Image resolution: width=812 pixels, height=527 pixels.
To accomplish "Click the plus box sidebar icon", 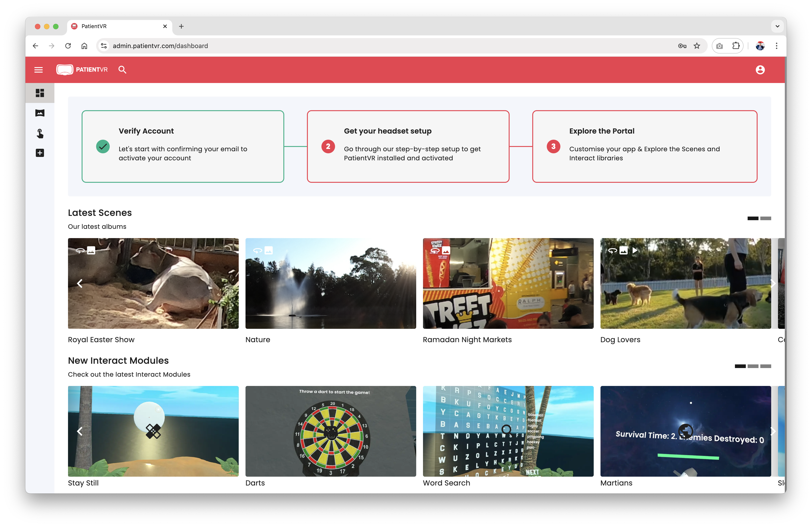I will [x=40, y=153].
